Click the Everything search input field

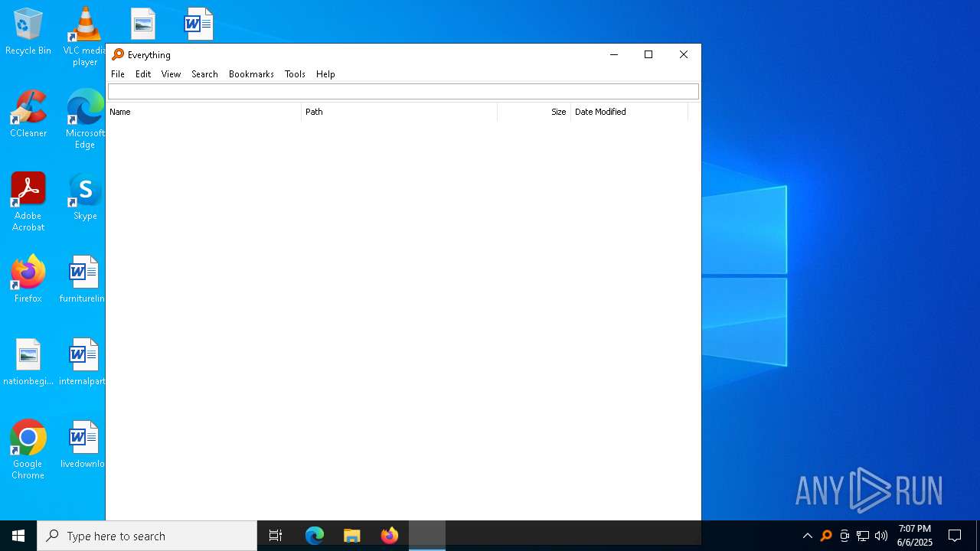pyautogui.click(x=403, y=92)
